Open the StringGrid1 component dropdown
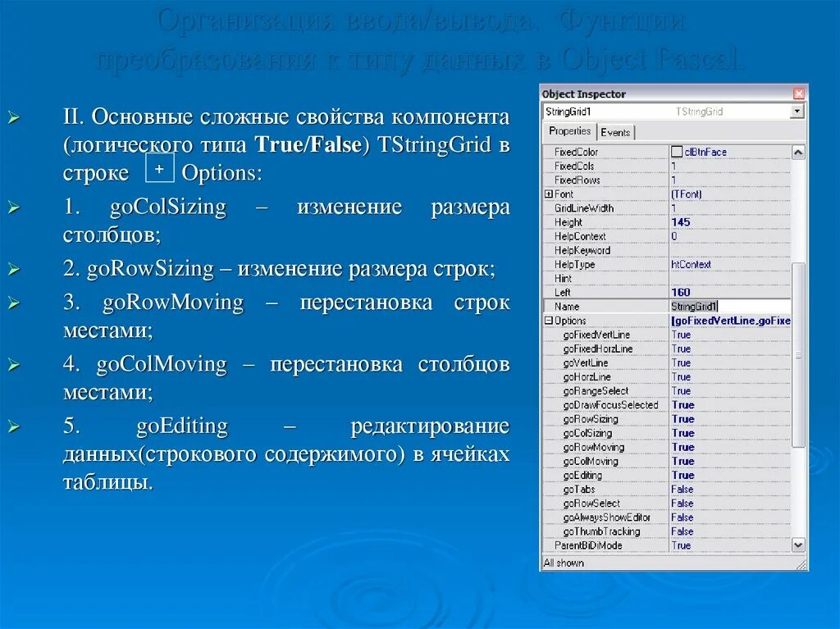Image resolution: width=840 pixels, height=629 pixels. click(797, 112)
